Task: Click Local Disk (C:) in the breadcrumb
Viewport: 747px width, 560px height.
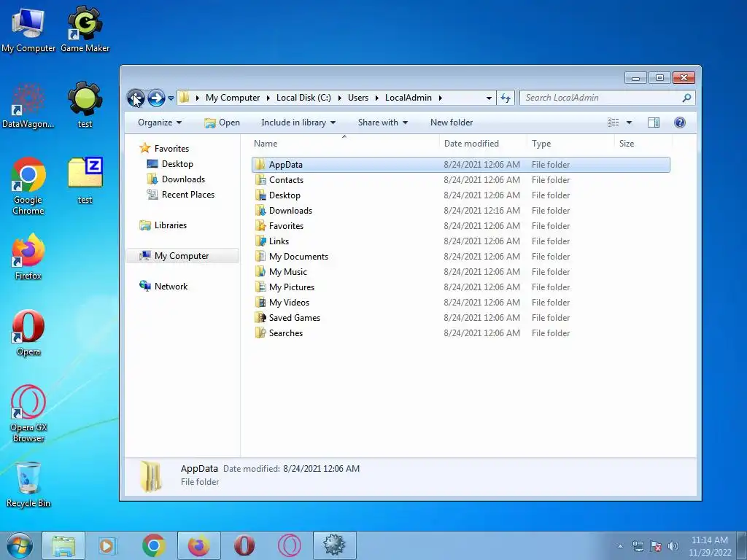Action: [x=303, y=98]
